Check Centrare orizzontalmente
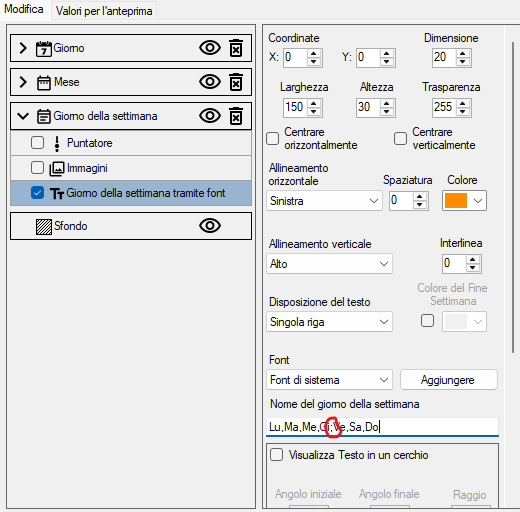520x512 pixels. [273, 138]
